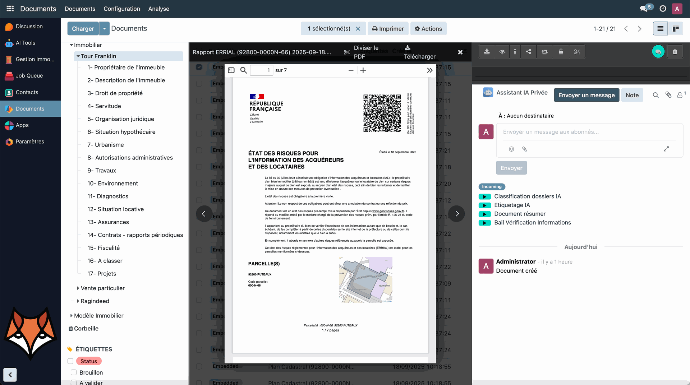Collapse the Tour Franklin folder
The height and width of the screenshot is (385, 690).
pyautogui.click(x=78, y=56)
